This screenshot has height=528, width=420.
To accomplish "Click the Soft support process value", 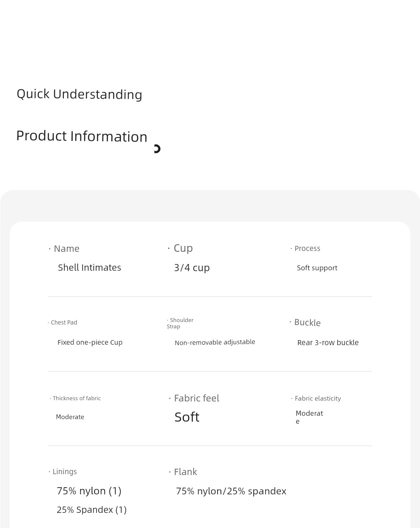I will (317, 268).
